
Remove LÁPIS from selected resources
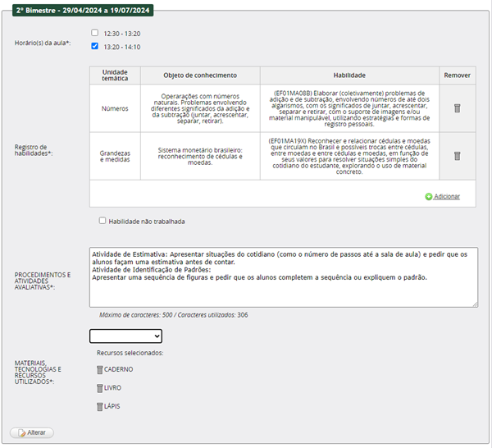pos(100,406)
